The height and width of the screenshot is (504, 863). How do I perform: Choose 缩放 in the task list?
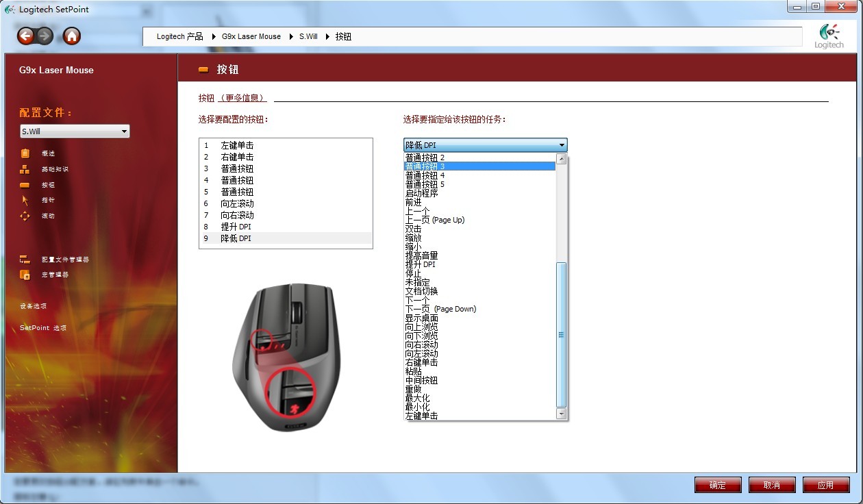[x=480, y=238]
